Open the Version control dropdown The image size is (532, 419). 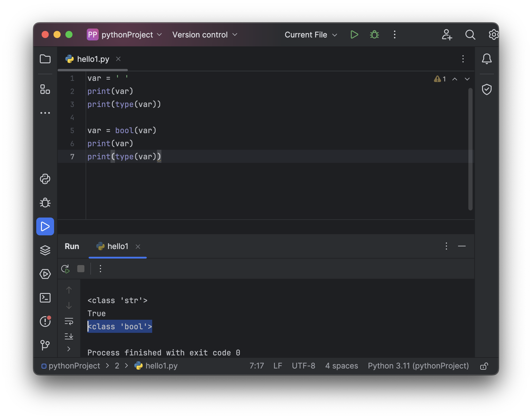pos(205,35)
